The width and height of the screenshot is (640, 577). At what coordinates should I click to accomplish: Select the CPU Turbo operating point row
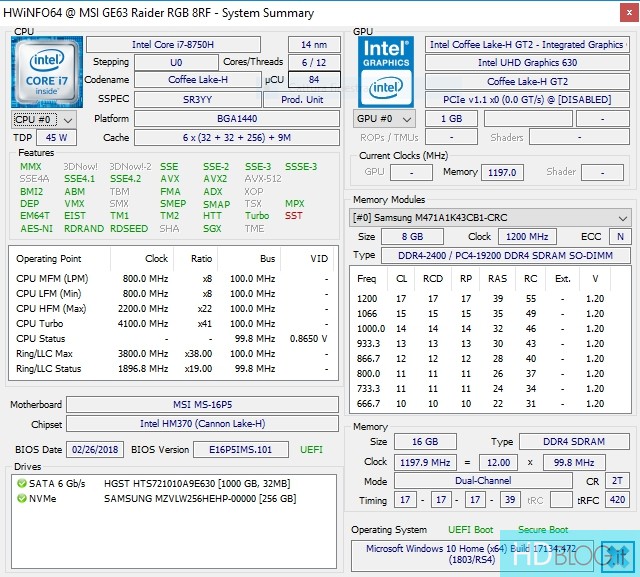(x=173, y=324)
